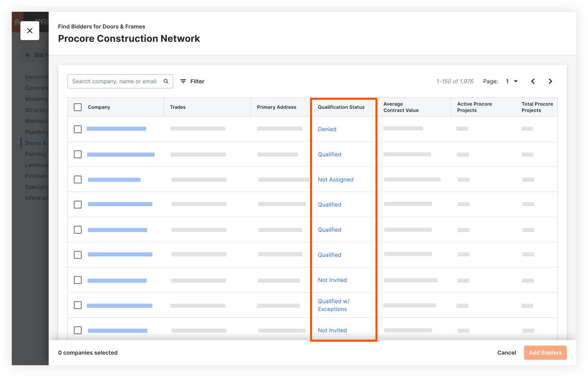Toggle the select-all Company header checkbox
The height and width of the screenshot is (377, 588).
pyautogui.click(x=78, y=107)
